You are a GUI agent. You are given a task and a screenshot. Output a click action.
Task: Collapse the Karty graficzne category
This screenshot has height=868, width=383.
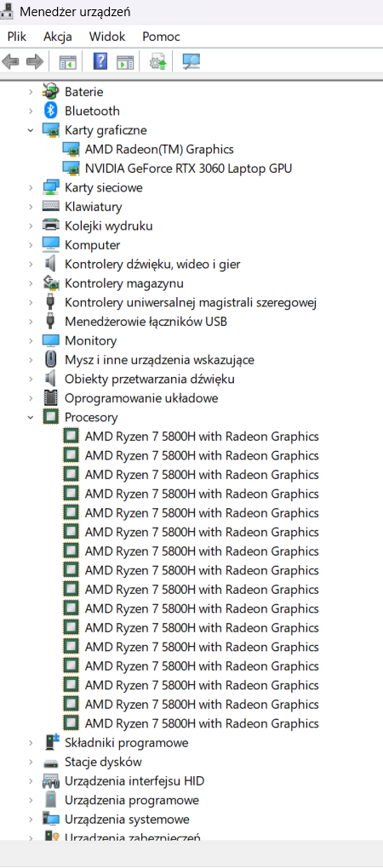31,130
